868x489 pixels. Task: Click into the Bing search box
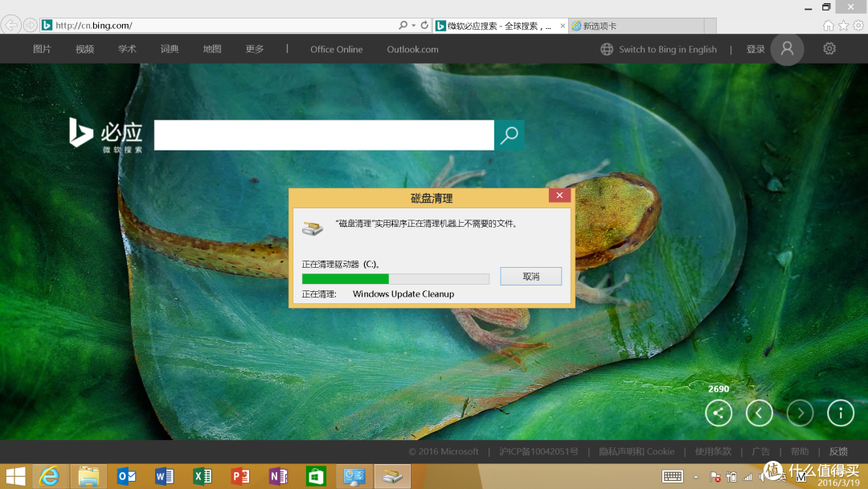(324, 135)
